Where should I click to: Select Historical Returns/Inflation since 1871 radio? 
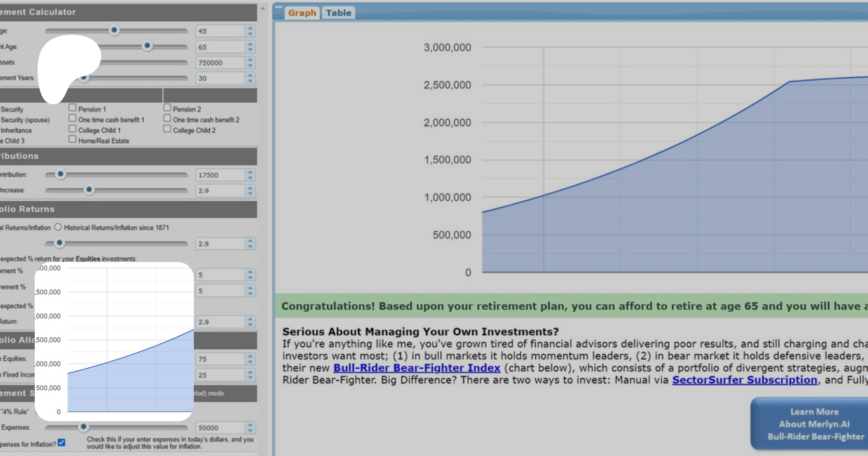58,227
